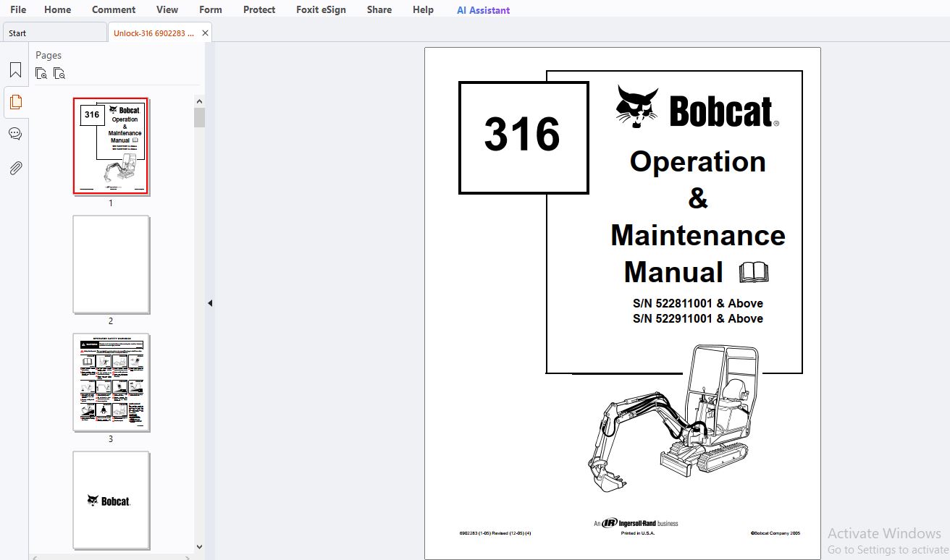Open the Foxit eSign tab

(321, 9)
